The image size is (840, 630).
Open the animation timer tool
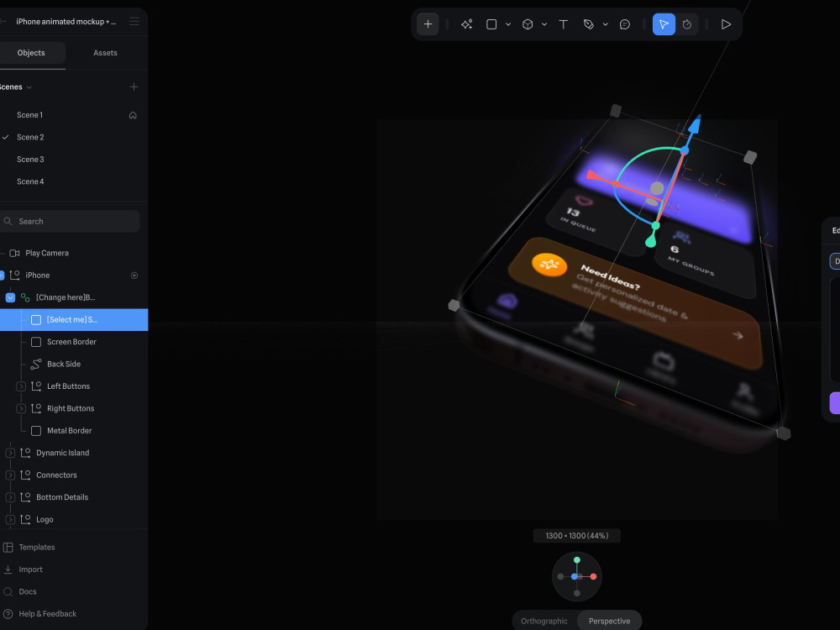687,24
